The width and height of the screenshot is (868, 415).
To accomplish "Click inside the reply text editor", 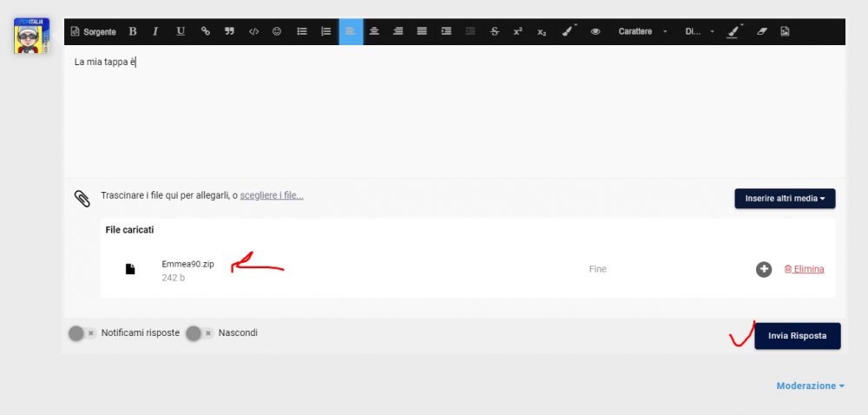I will [x=455, y=111].
